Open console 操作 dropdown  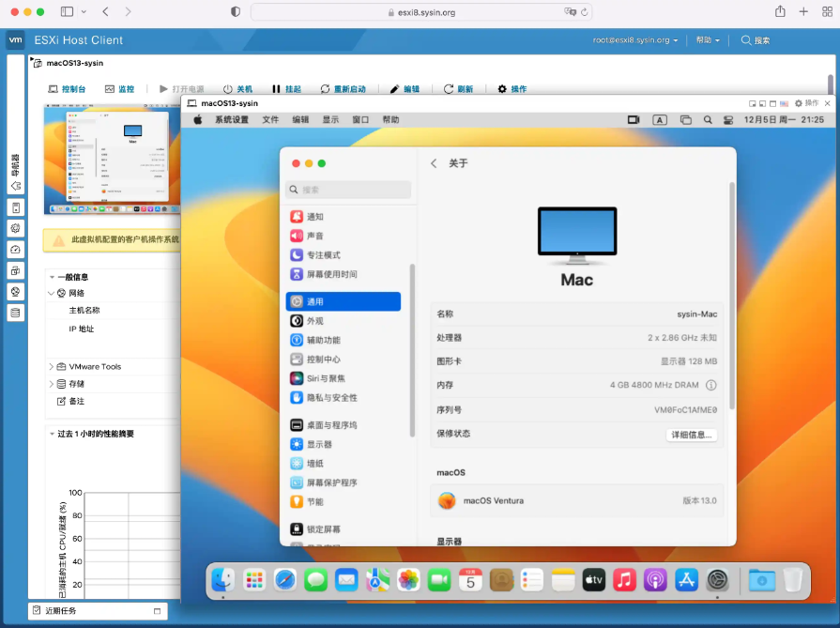point(807,103)
